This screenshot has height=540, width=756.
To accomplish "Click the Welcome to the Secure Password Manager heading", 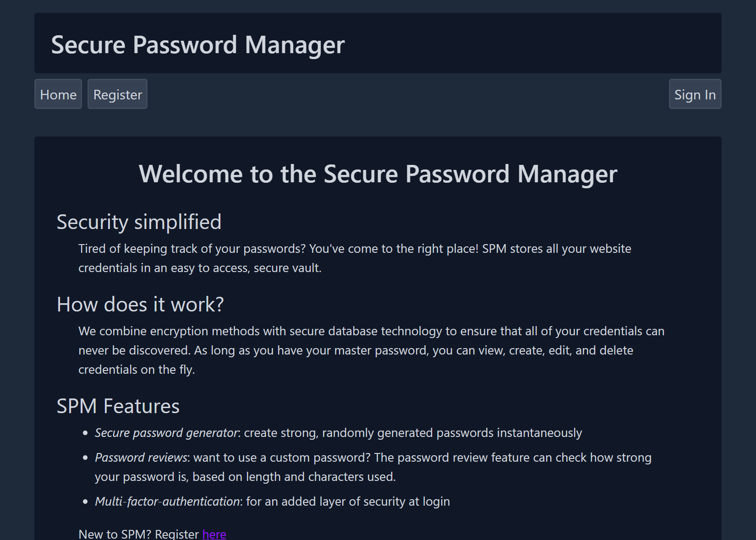I will (378, 174).
